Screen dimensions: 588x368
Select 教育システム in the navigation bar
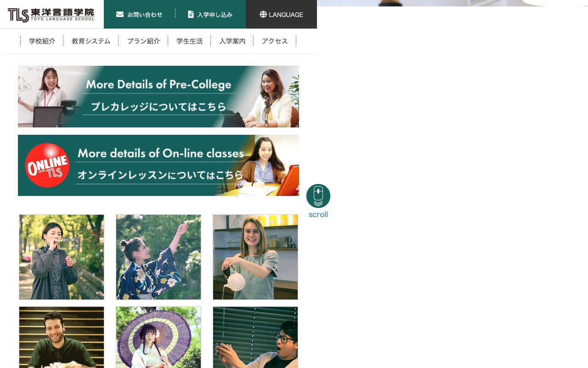(x=91, y=41)
